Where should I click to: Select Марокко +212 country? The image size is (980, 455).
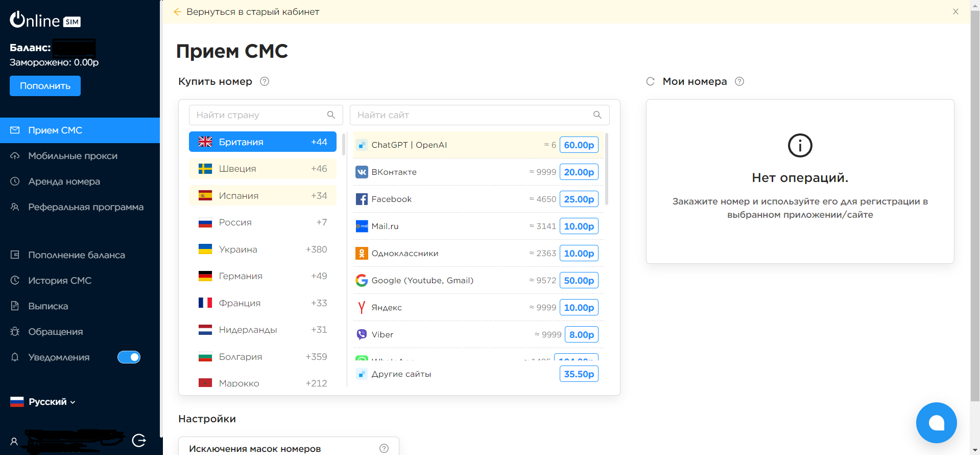click(262, 382)
